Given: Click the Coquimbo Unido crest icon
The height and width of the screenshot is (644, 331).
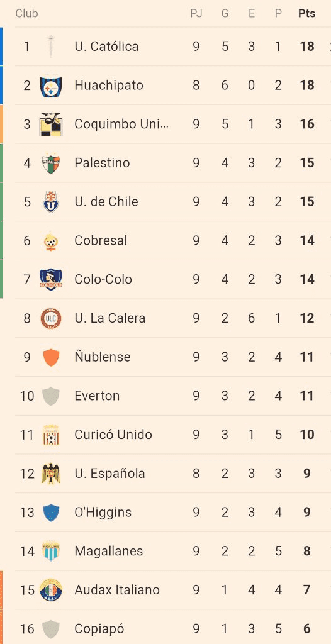Looking at the screenshot, I should click(51, 124).
